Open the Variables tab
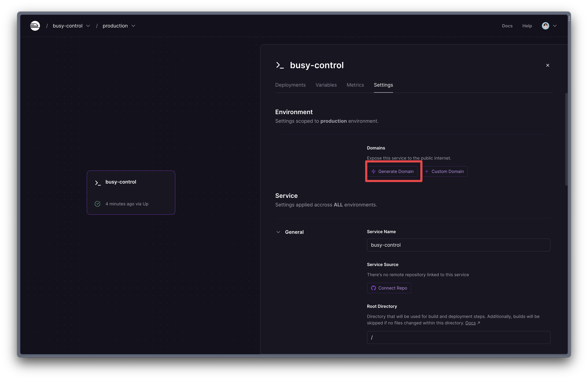 326,85
